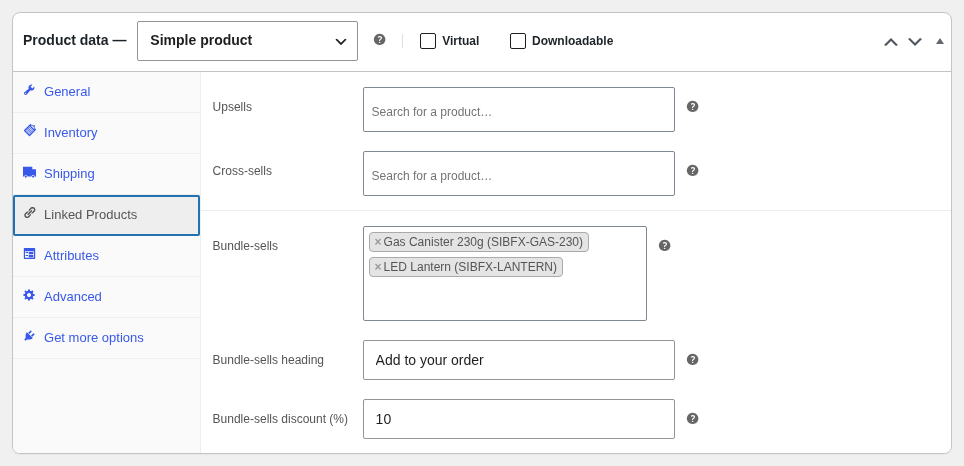
Task: Show the Upsells help tooltip
Action: (692, 106)
